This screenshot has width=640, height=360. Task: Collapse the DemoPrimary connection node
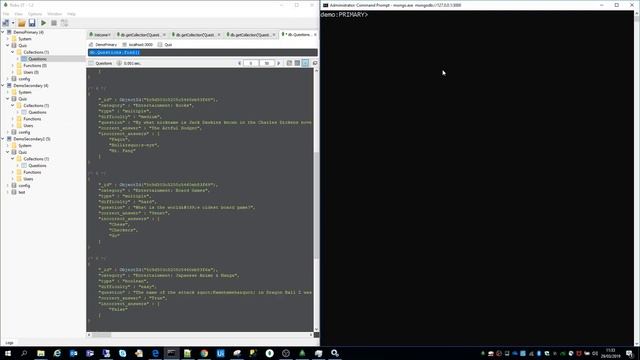point(3,32)
